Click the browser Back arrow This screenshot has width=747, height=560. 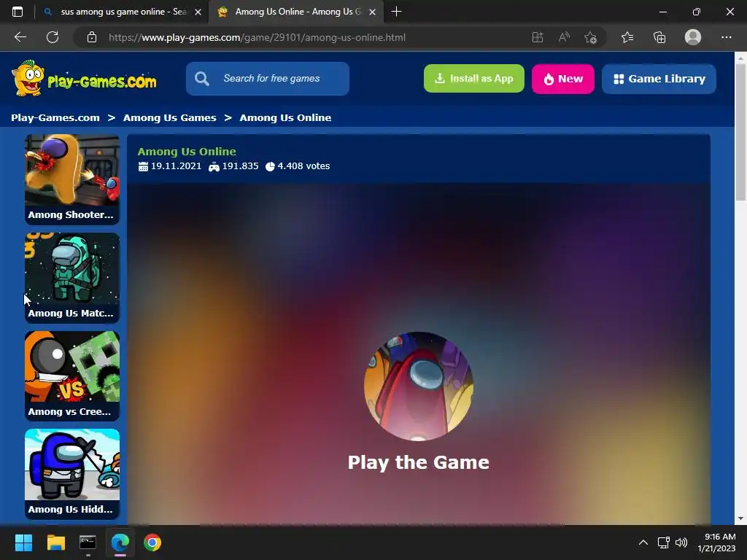coord(20,37)
